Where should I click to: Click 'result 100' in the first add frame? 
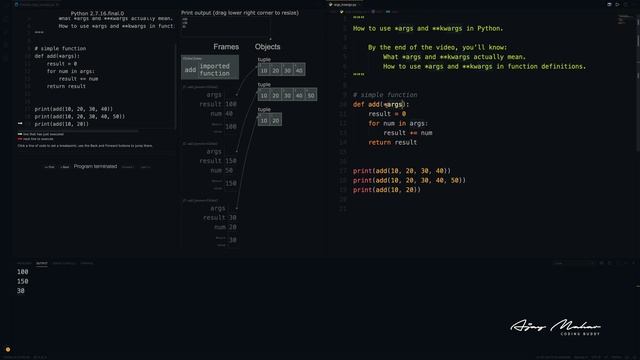(218, 104)
